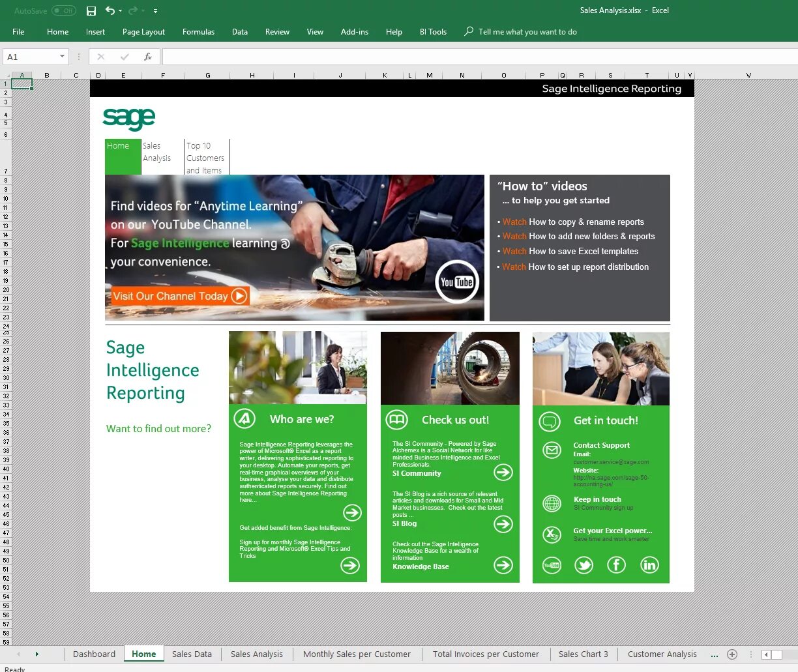Click inside the formula bar field

click(480, 57)
